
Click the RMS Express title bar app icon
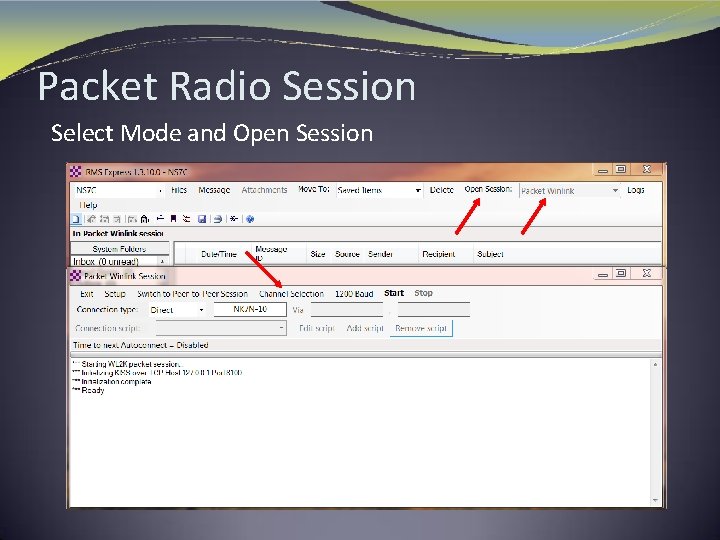tap(76, 172)
